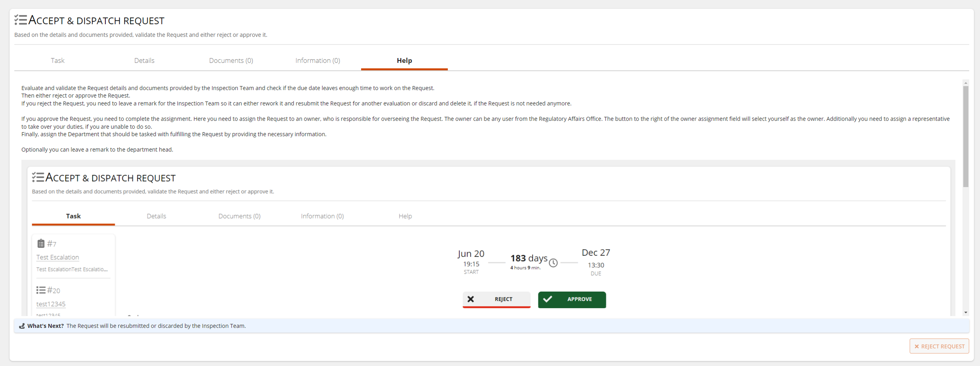Open the Task tab in the top tab bar

57,61
